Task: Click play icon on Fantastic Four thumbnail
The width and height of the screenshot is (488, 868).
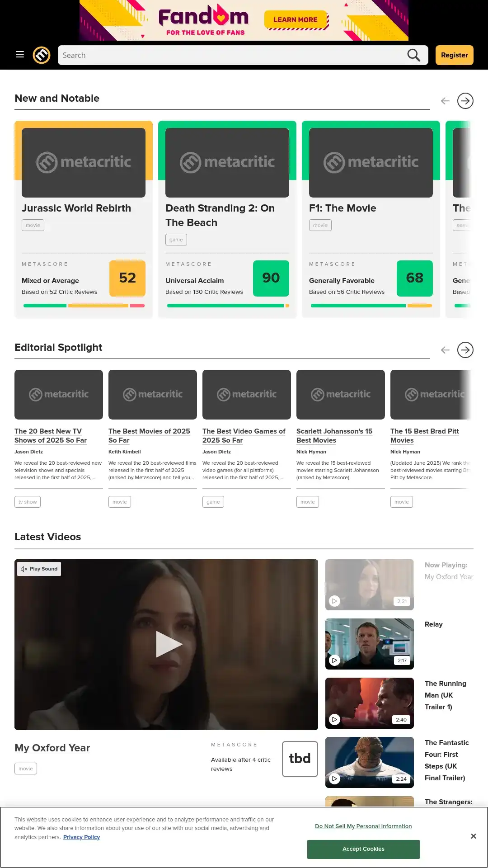Action: 334,778
